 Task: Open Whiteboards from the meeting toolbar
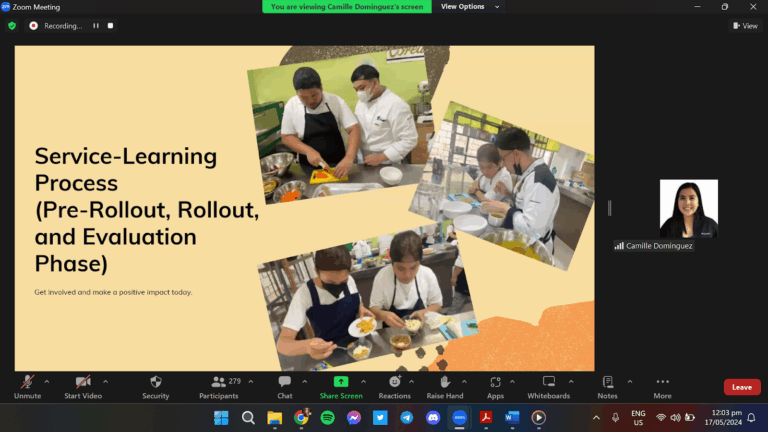(x=548, y=386)
